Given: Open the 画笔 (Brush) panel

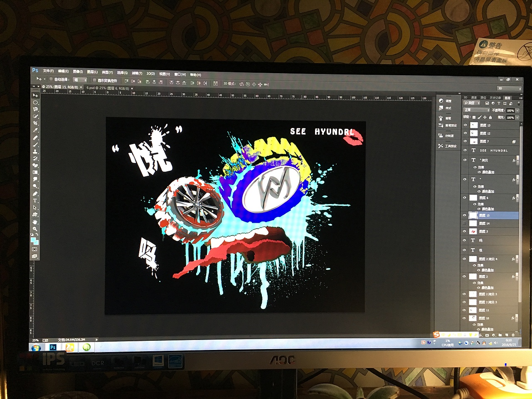Looking at the screenshot, I should pyautogui.click(x=445, y=118).
